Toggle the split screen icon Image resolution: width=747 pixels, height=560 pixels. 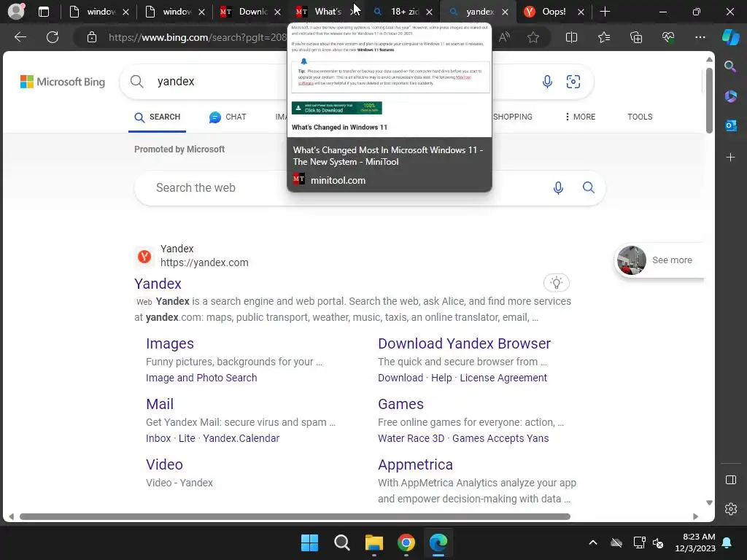pos(571,37)
